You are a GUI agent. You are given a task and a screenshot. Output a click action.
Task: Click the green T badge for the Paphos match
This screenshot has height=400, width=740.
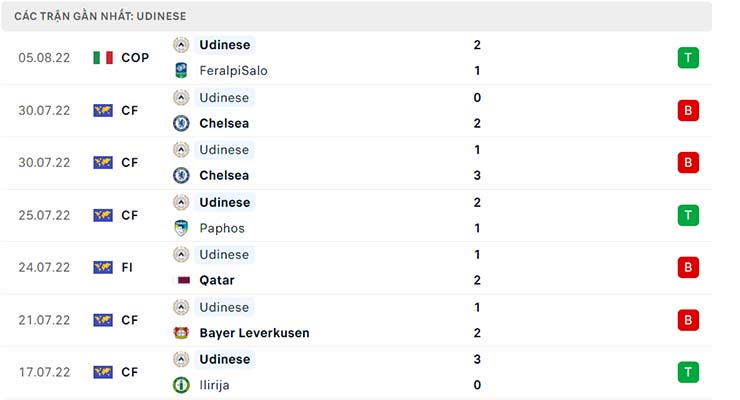click(687, 215)
